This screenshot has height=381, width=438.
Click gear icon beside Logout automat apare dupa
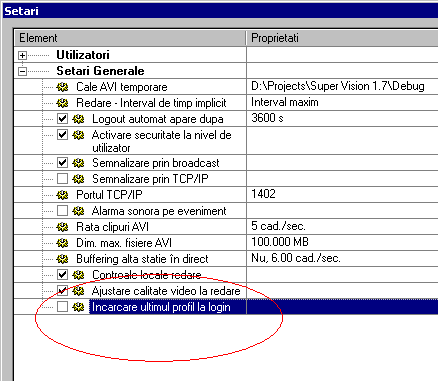tap(78, 119)
